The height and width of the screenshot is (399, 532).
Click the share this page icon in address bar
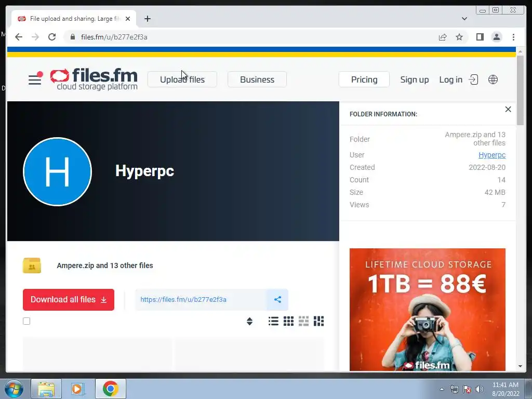pos(443,37)
